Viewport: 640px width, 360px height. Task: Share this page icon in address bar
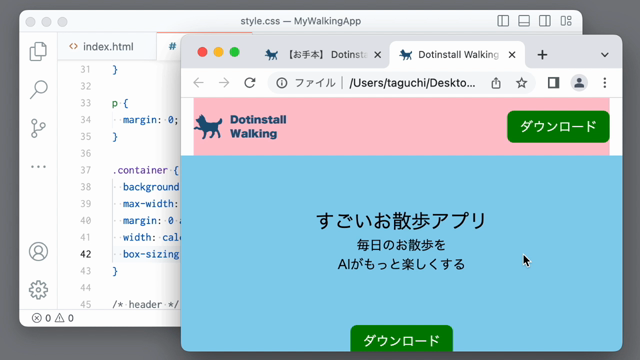496,83
